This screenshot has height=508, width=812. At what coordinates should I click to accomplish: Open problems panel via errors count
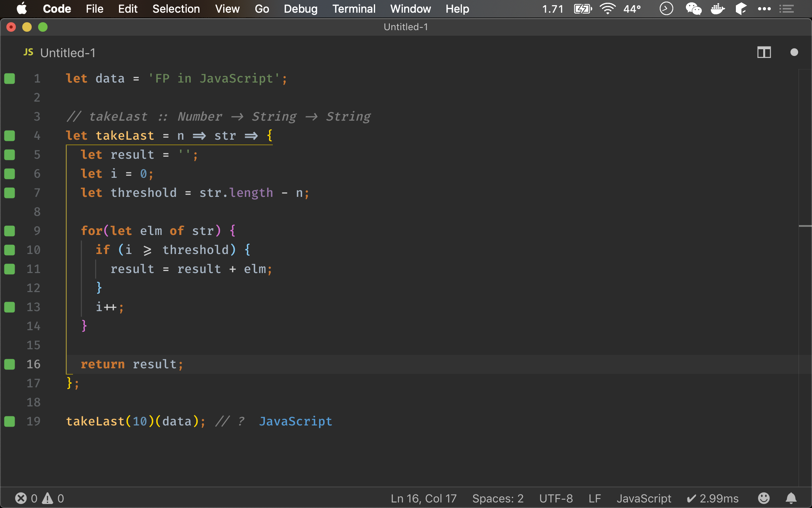pos(26,498)
